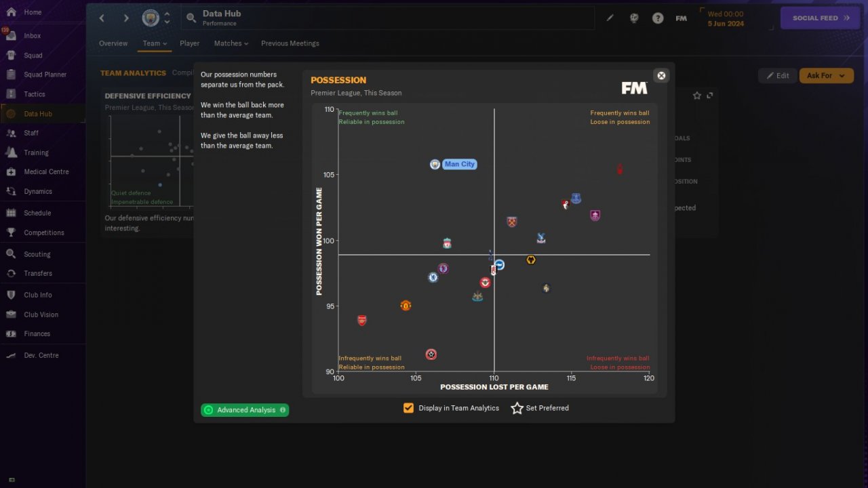Image resolution: width=868 pixels, height=488 pixels.
Task: Open Club Info in the sidebar
Action: pyautogui.click(x=38, y=295)
